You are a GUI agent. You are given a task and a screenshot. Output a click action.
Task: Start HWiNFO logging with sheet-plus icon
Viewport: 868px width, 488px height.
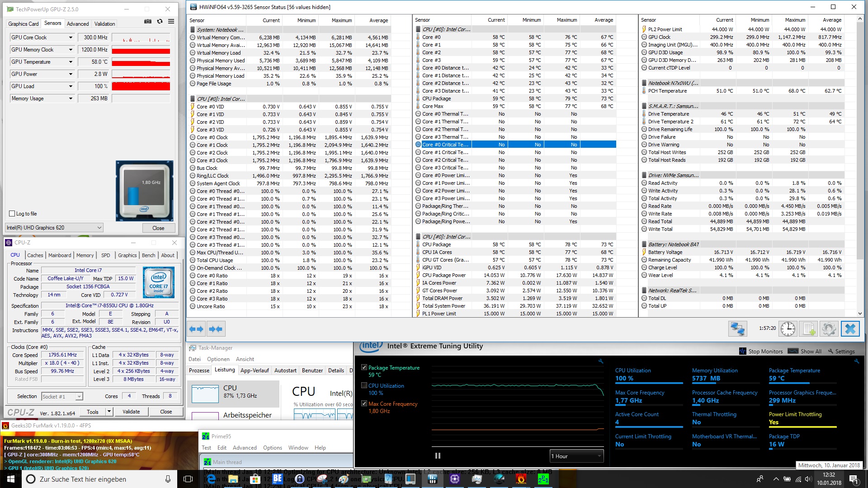(808, 328)
